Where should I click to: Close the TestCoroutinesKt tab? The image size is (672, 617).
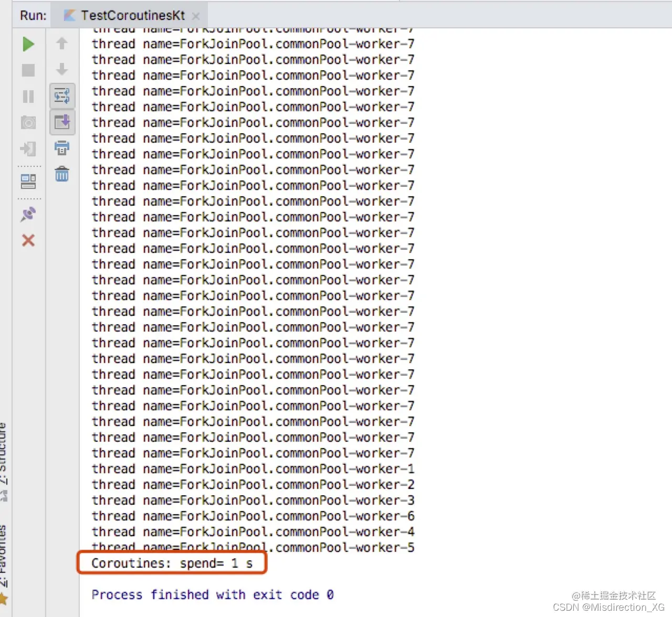pos(196,16)
